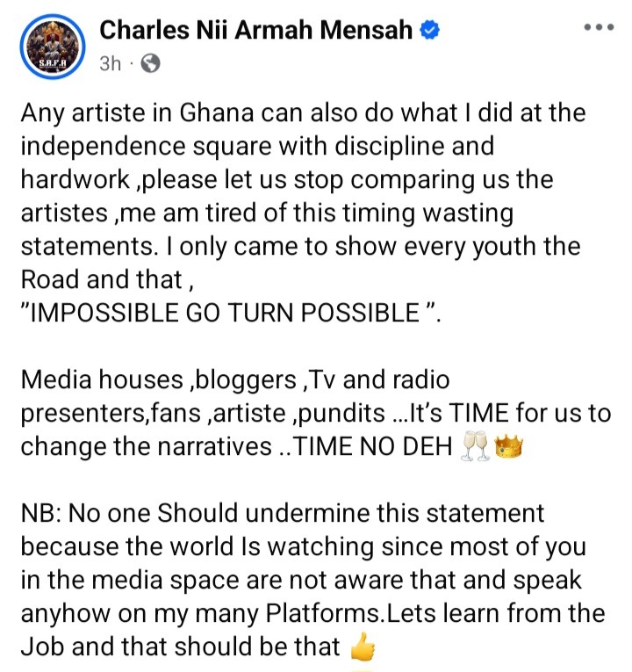The width and height of the screenshot is (632, 672).
Task: Click the thumbs-up emoji
Action: 361,647
